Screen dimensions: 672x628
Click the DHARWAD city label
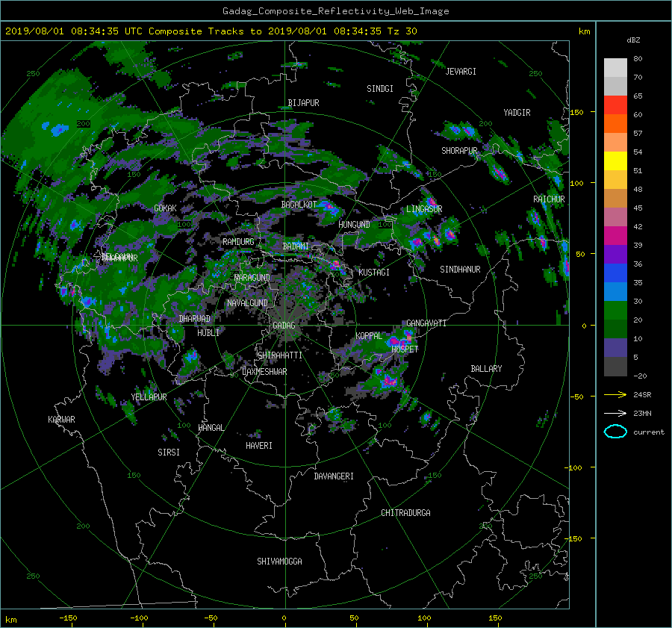click(195, 319)
